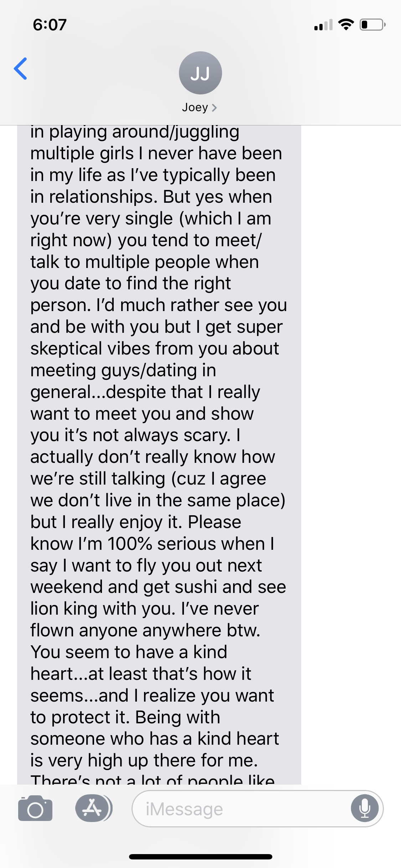Tap the JJ contact avatar circle
Viewport: 401px width, 868px height.
(x=200, y=73)
